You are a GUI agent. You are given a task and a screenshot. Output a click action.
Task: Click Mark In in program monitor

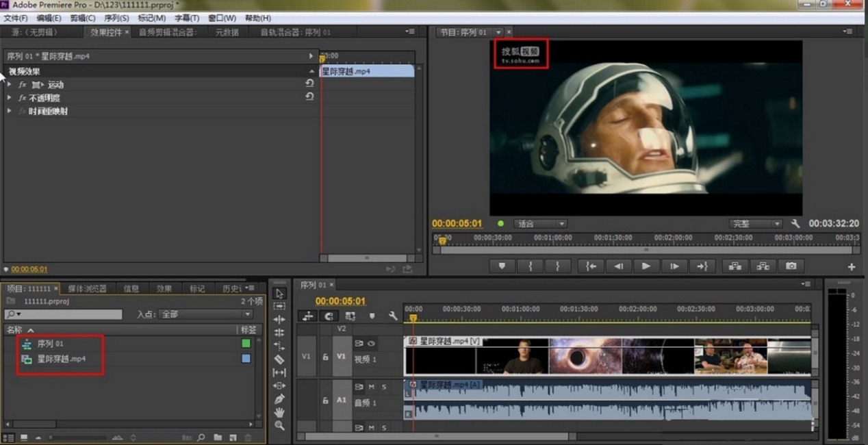coord(530,266)
